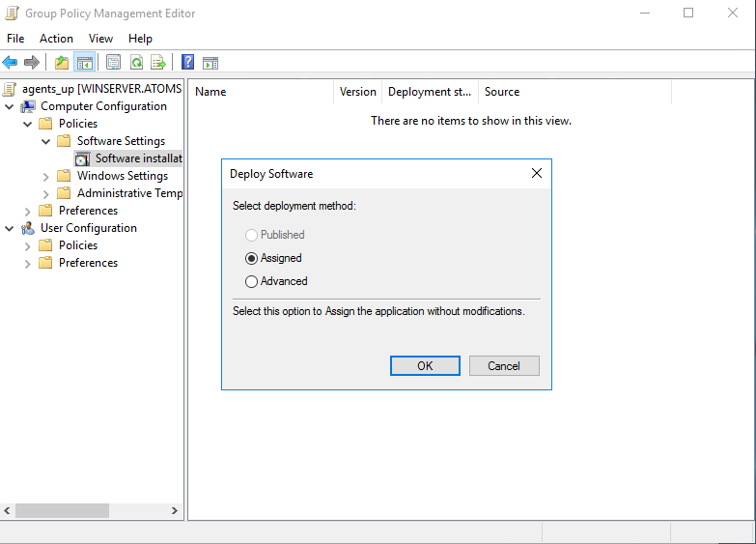The width and height of the screenshot is (756, 544).
Task: Expand the Windows Settings folder
Action: coord(46,176)
